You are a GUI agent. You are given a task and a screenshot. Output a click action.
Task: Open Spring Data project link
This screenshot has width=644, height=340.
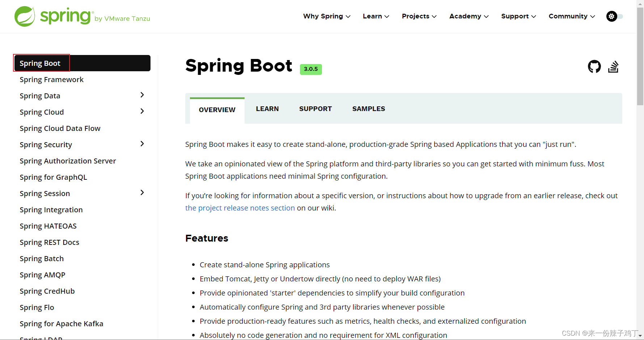[x=40, y=96]
